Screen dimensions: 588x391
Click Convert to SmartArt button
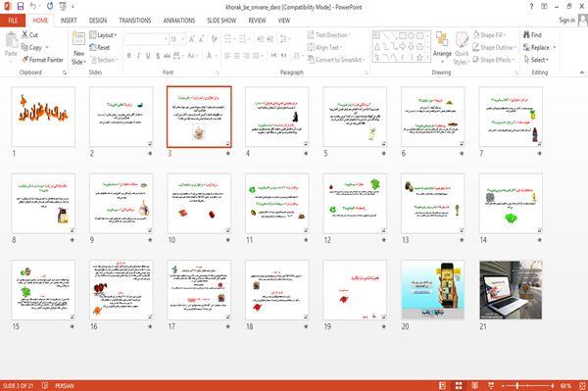335,60
